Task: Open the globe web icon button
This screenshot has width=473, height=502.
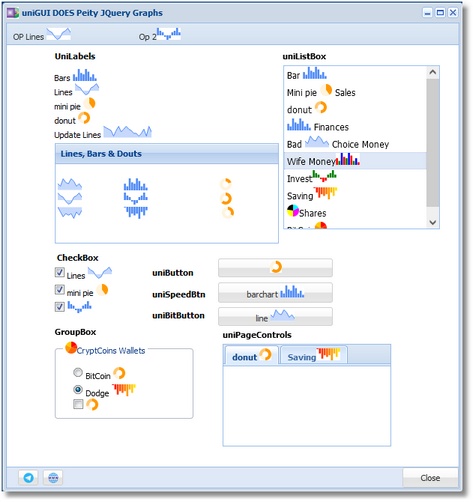Action: click(53, 477)
